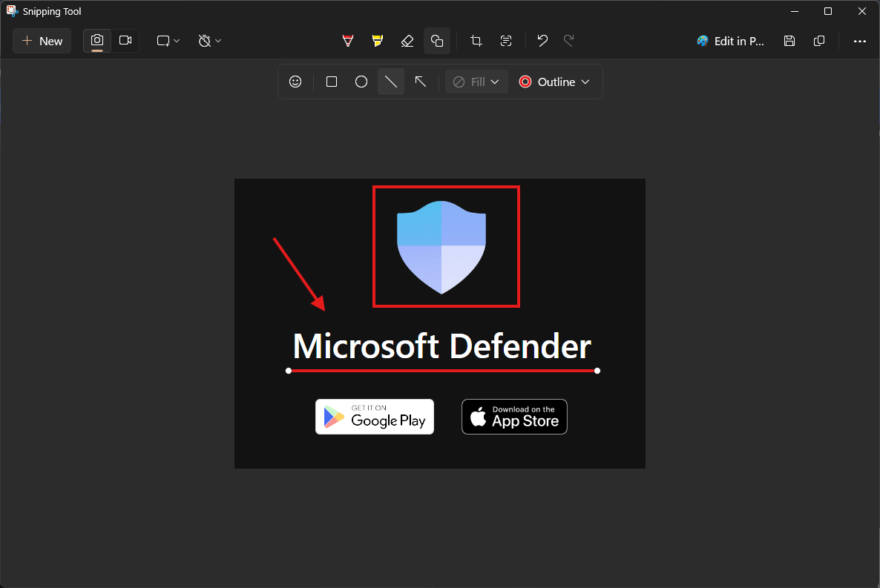Open the See more three-dots menu

(x=859, y=40)
